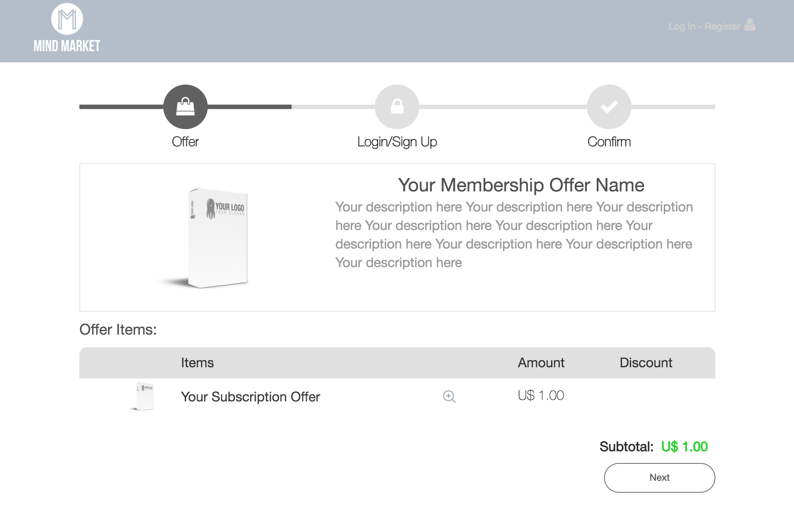Click the magnifier zoom icon beside subscription item
This screenshot has width=794, height=532.
pyautogui.click(x=449, y=397)
